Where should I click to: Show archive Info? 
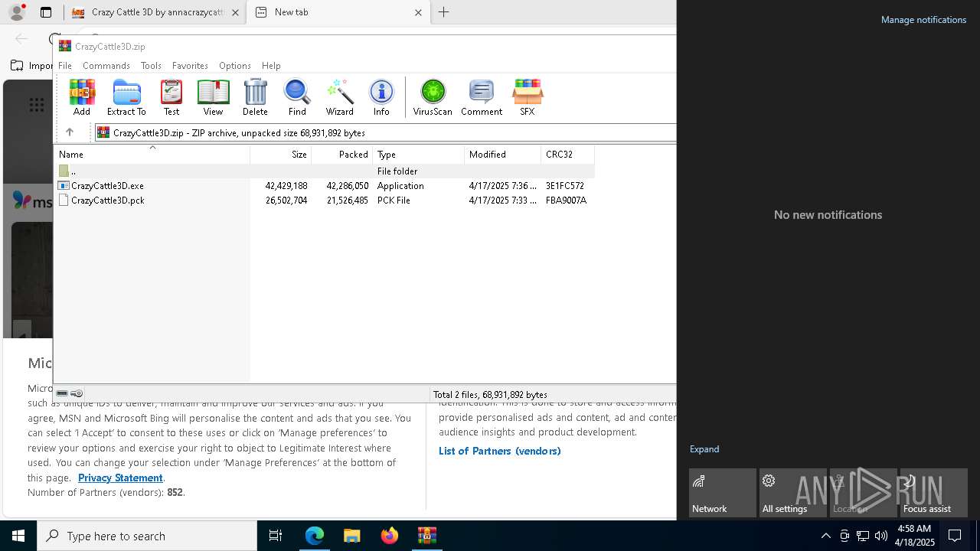click(381, 97)
